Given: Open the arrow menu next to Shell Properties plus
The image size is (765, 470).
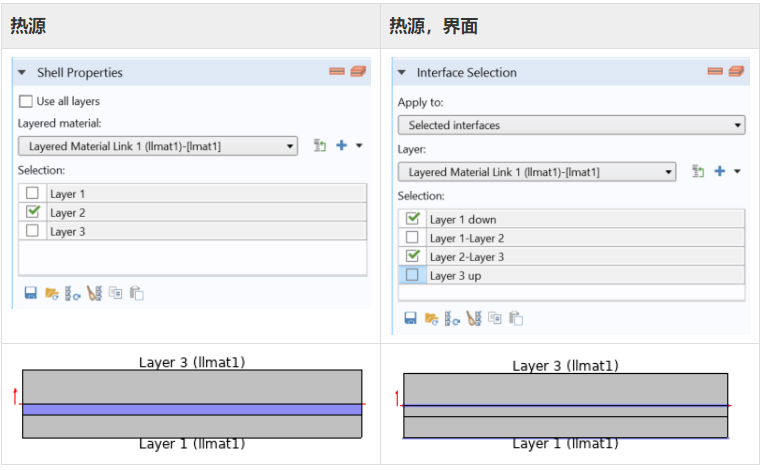Looking at the screenshot, I should [x=359, y=145].
